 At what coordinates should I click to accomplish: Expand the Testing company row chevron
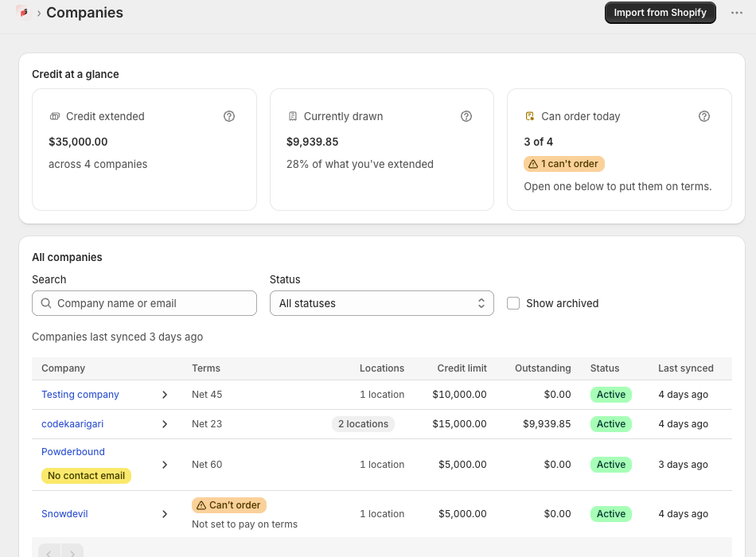165,395
